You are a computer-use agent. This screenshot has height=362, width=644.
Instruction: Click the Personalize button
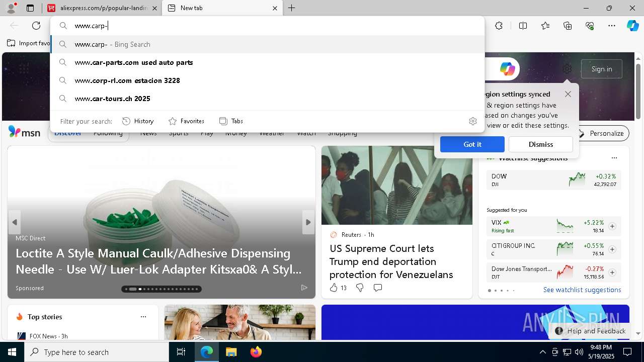(x=601, y=133)
